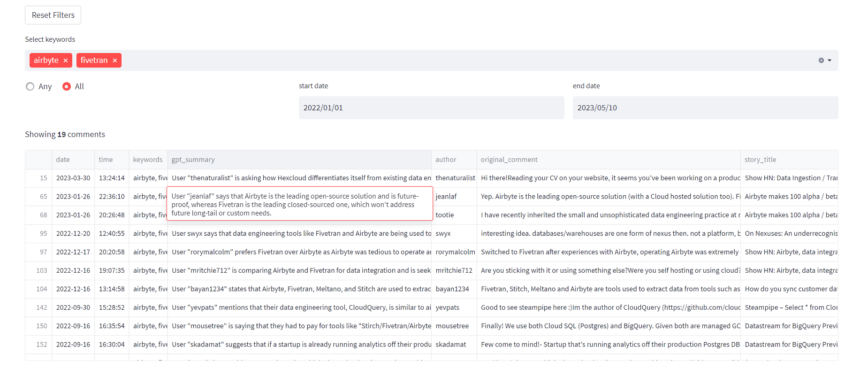Screen dimensions: 868x376
Task: Open the end date field
Action: point(705,107)
